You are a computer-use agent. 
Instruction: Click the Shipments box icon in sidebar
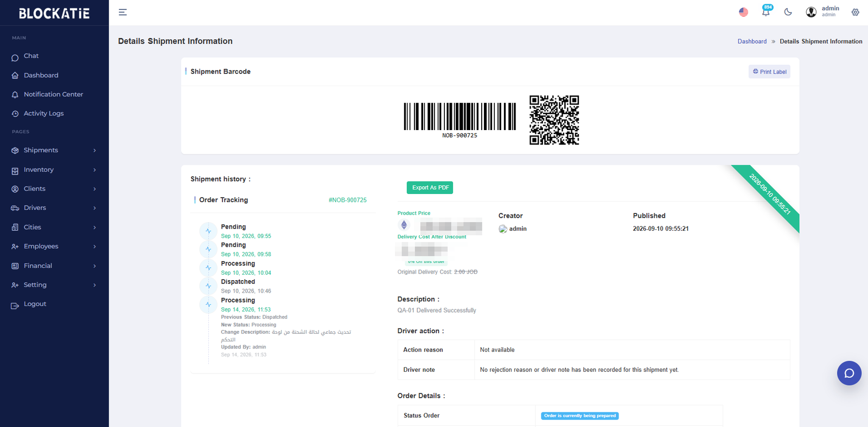(x=15, y=151)
